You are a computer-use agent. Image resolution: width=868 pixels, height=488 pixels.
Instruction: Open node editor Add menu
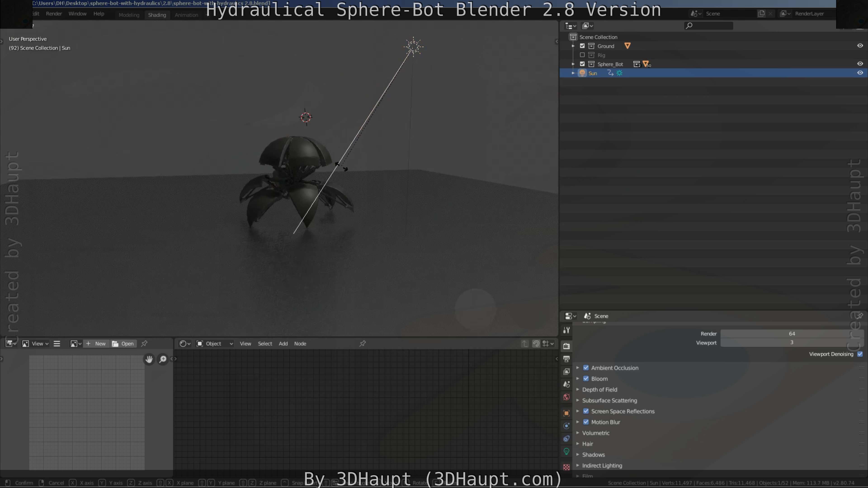pyautogui.click(x=283, y=343)
